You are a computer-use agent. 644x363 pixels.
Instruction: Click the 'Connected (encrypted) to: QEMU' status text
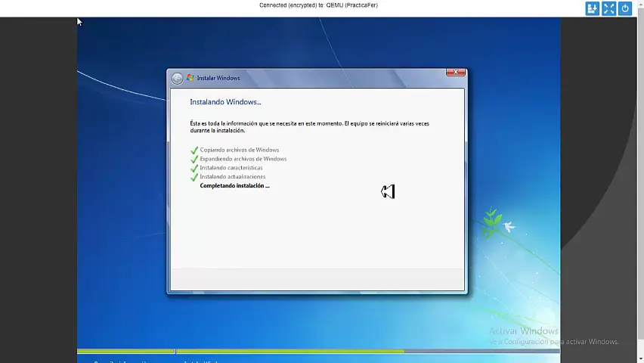318,5
